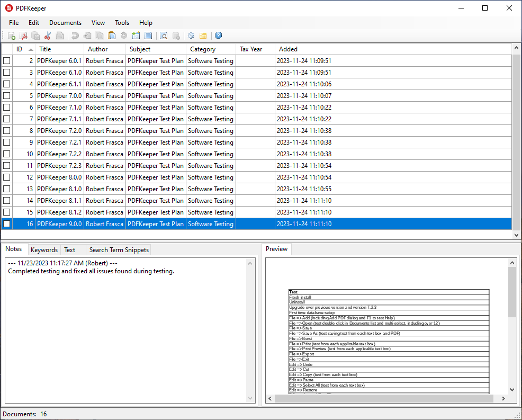Viewport: 522px width, 420px height.
Task: Open the Edit menu
Action: 34,23
